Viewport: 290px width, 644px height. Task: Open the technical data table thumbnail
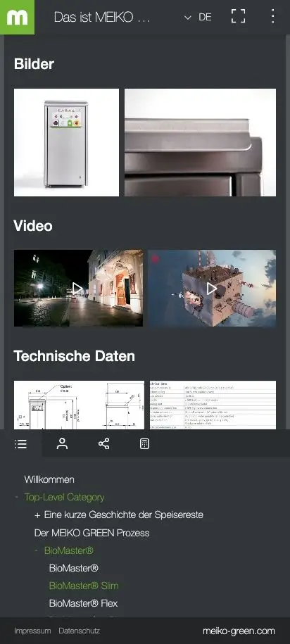click(x=213, y=405)
